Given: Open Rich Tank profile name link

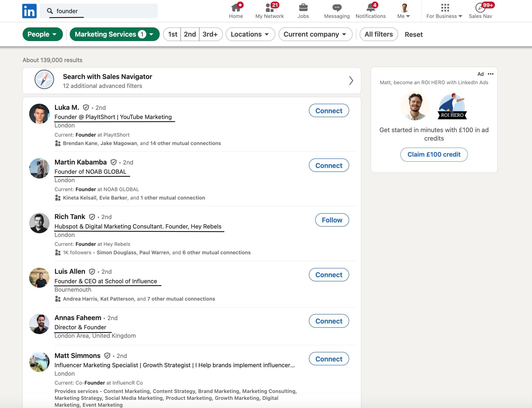Looking at the screenshot, I should pyautogui.click(x=70, y=217).
